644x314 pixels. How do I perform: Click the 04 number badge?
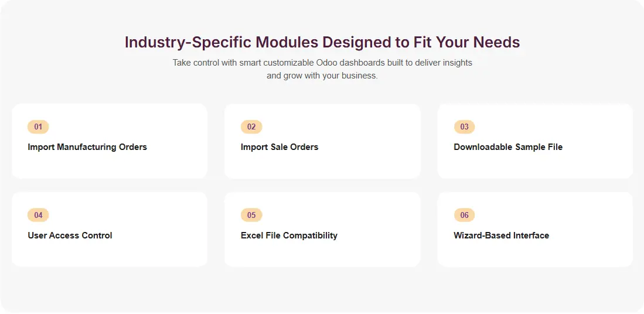(x=38, y=215)
